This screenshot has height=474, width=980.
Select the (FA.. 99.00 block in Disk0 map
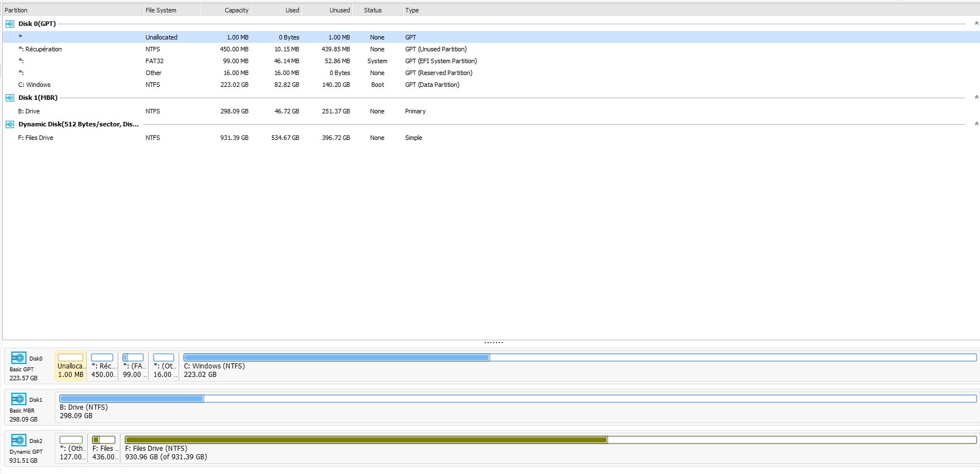pos(133,366)
